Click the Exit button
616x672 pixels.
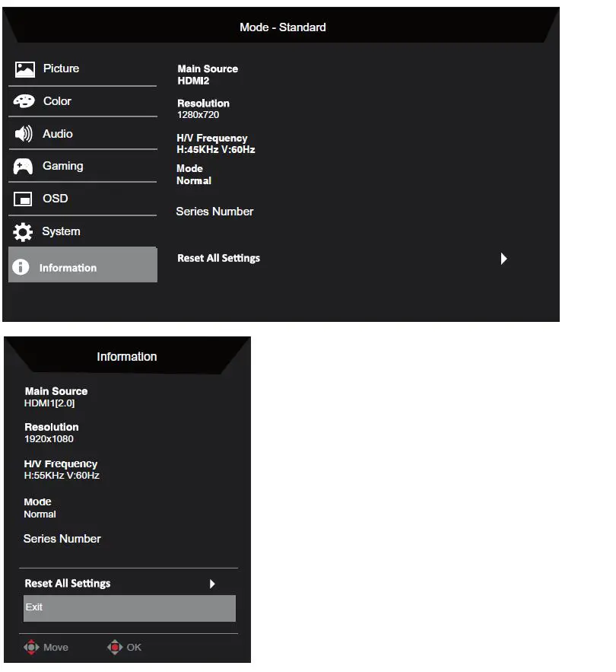[x=129, y=608]
